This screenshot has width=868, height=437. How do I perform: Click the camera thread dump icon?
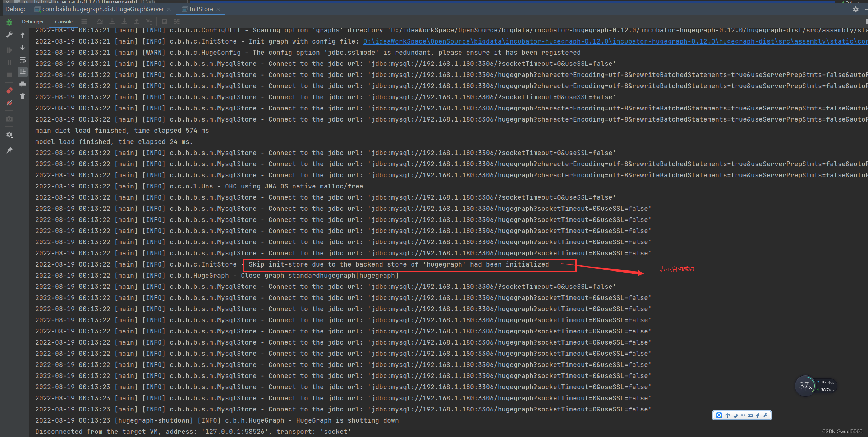point(9,119)
